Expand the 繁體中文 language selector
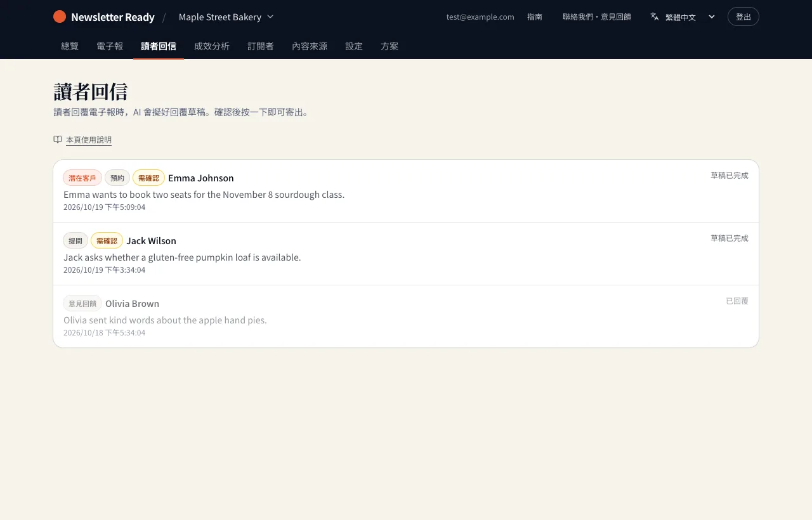The height and width of the screenshot is (520, 812). (x=683, y=16)
